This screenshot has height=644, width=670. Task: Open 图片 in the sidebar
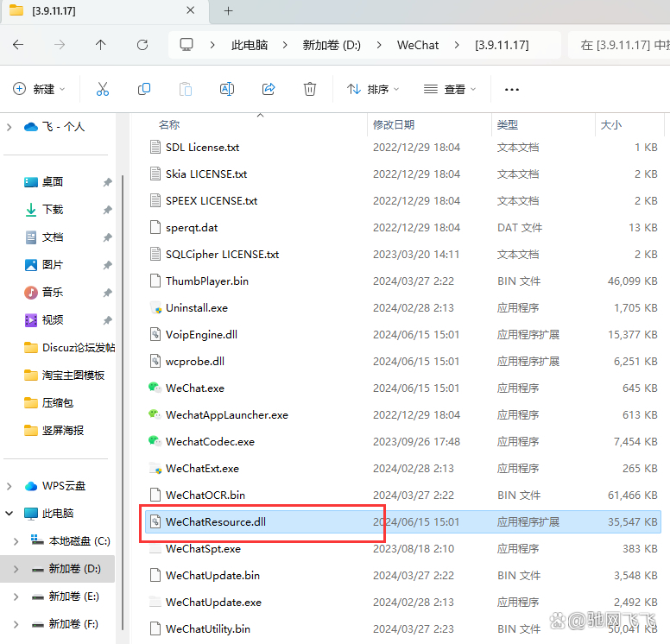click(53, 264)
